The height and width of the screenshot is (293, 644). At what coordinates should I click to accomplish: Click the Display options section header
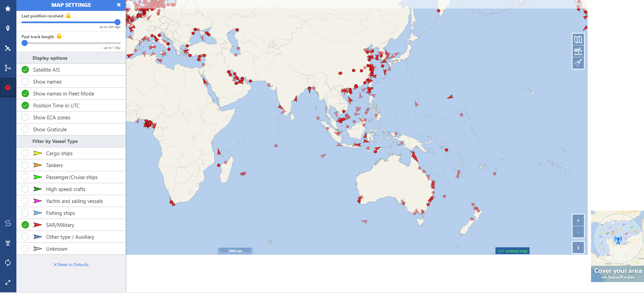point(71,58)
